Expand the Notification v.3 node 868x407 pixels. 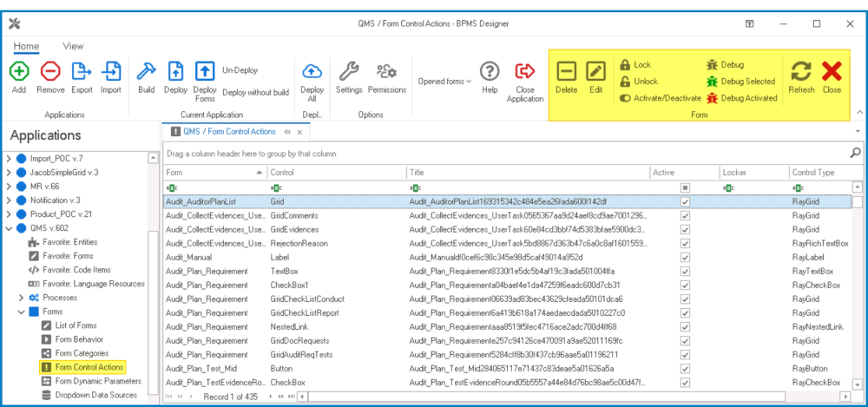click(9, 200)
